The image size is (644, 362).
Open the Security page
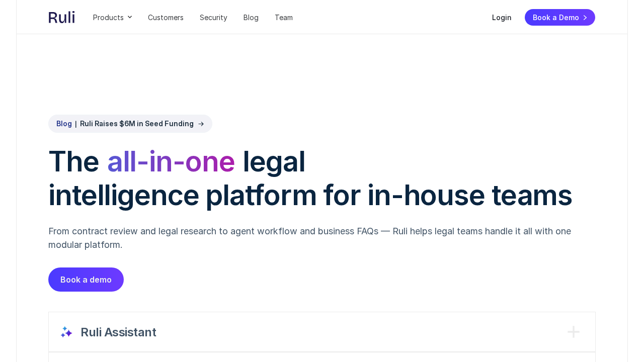pos(213,17)
